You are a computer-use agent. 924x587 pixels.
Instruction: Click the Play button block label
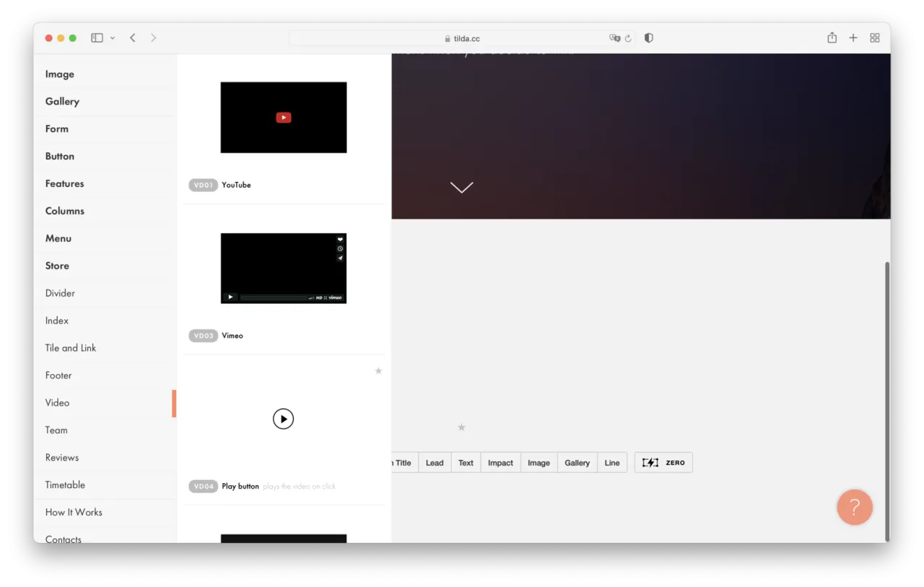pos(240,487)
